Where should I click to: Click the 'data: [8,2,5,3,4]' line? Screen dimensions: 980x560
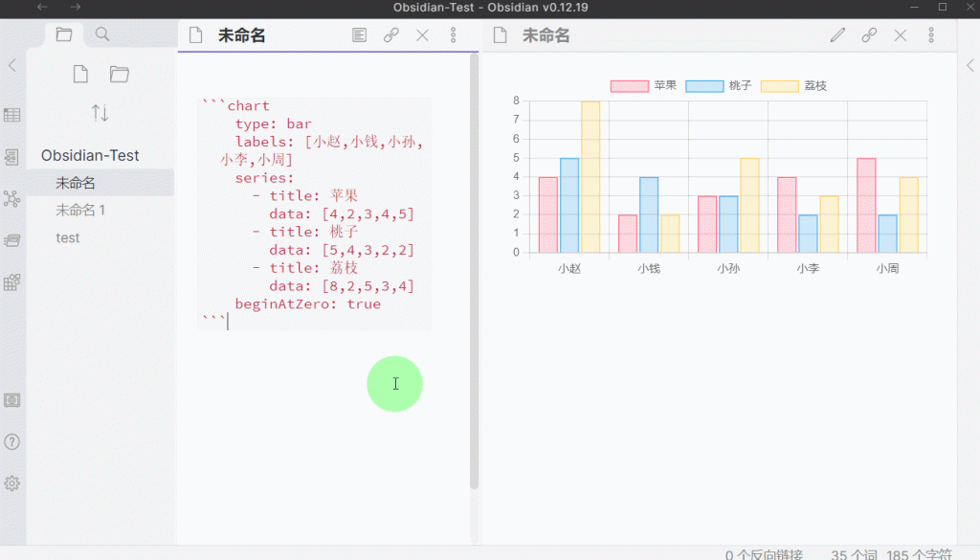[x=342, y=285]
